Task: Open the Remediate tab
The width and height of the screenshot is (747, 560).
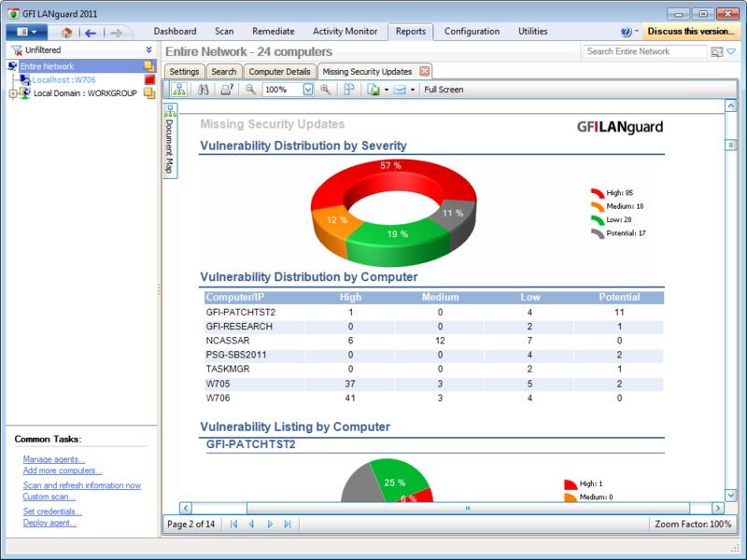Action: click(x=274, y=32)
